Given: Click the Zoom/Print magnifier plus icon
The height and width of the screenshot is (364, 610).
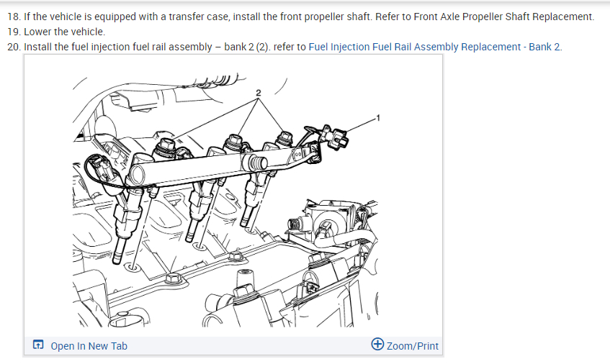Looking at the screenshot, I should (377, 344).
